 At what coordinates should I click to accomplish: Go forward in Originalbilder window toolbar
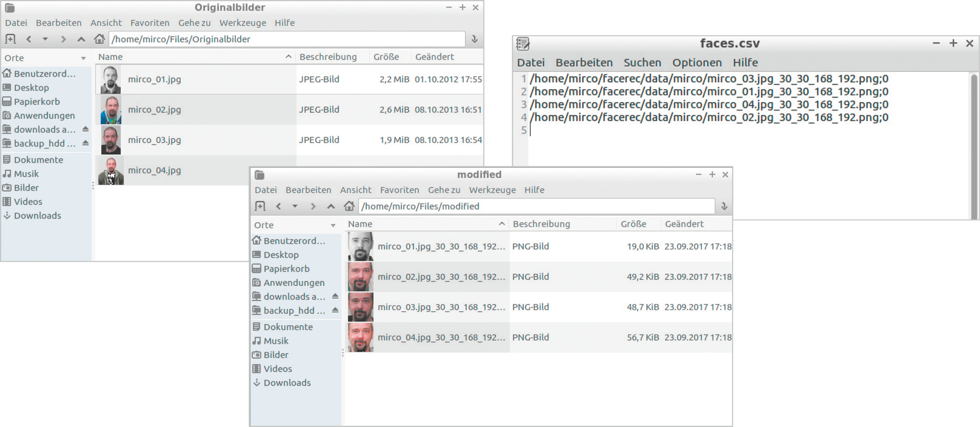(63, 39)
